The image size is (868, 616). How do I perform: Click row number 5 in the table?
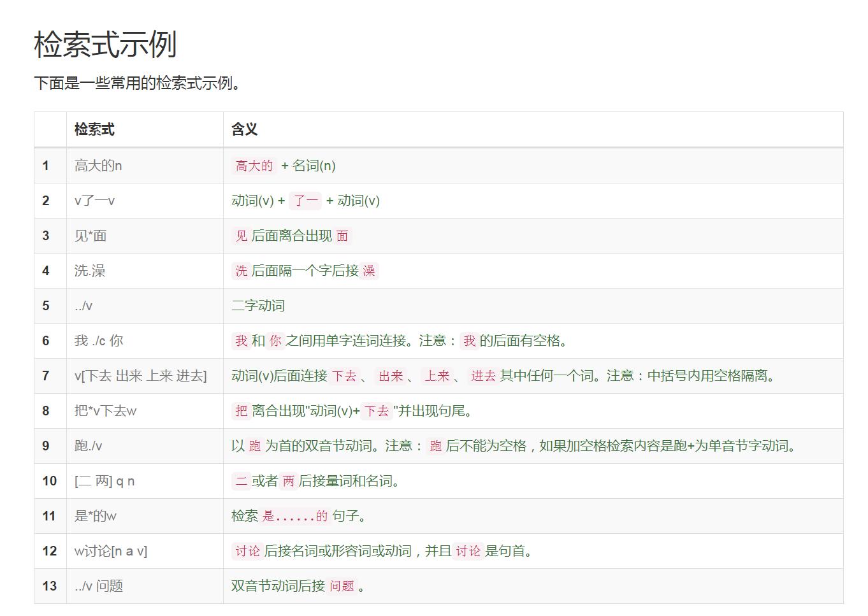[45, 305]
